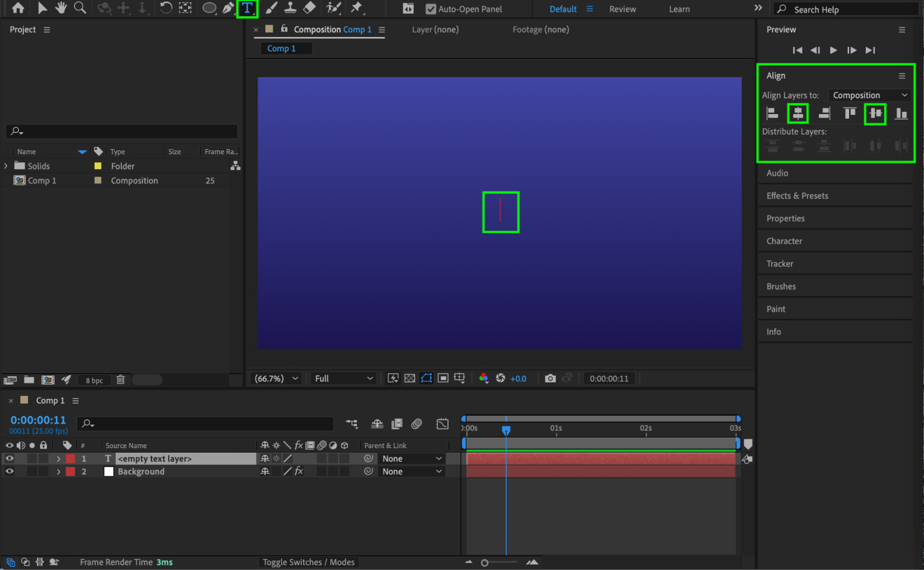This screenshot has height=570, width=924.
Task: Enable motion blur for the timeline
Action: pos(416,424)
